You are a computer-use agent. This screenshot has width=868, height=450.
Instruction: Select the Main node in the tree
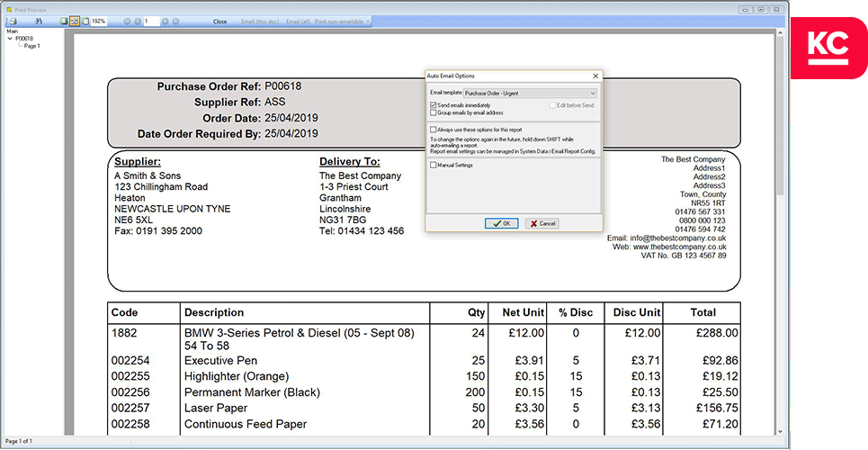click(13, 31)
